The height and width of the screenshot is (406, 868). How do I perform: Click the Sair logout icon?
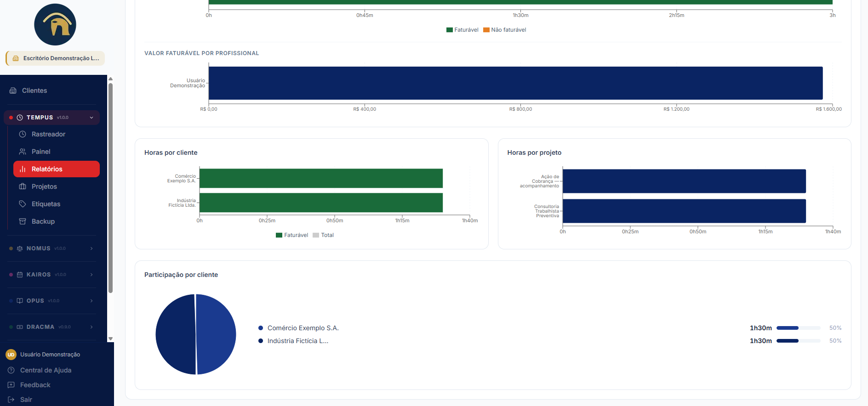[x=11, y=400]
